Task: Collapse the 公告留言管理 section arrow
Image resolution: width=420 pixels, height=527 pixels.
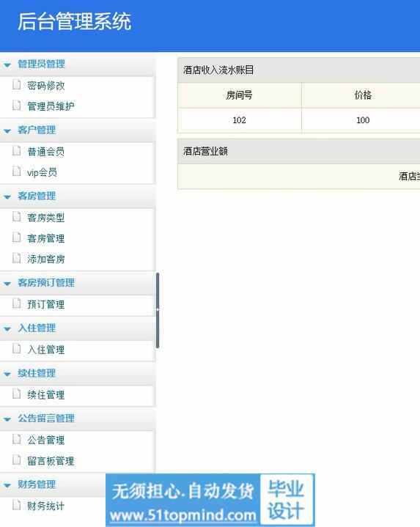Action: [7, 419]
